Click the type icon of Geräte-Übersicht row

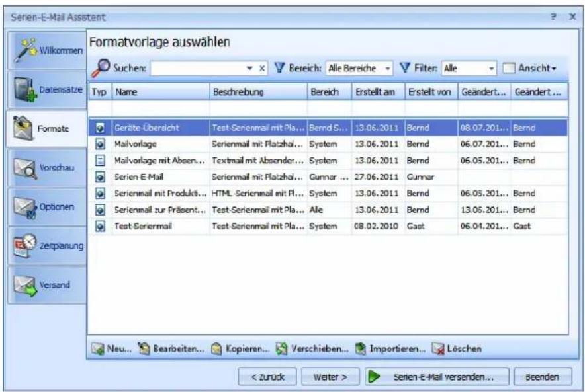(100, 128)
